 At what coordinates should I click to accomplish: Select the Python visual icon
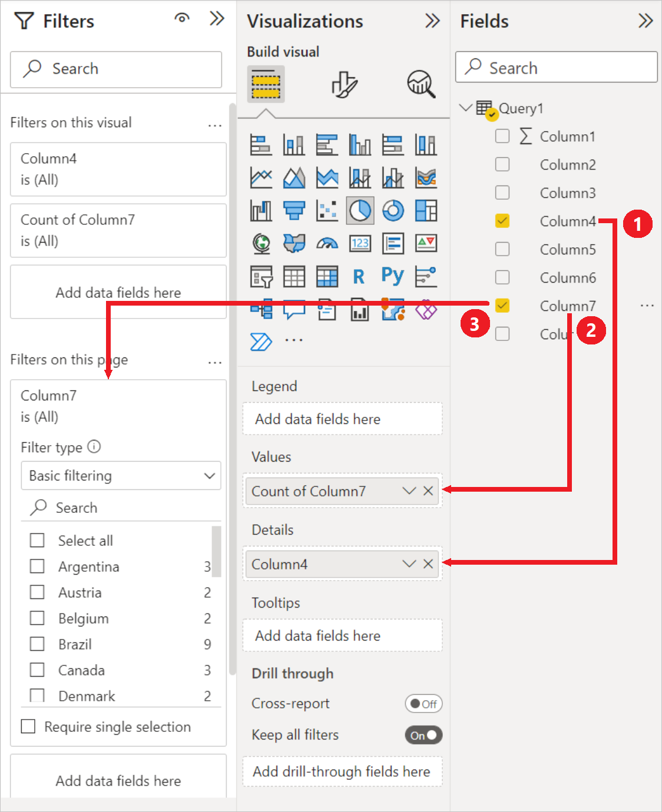pyautogui.click(x=393, y=276)
